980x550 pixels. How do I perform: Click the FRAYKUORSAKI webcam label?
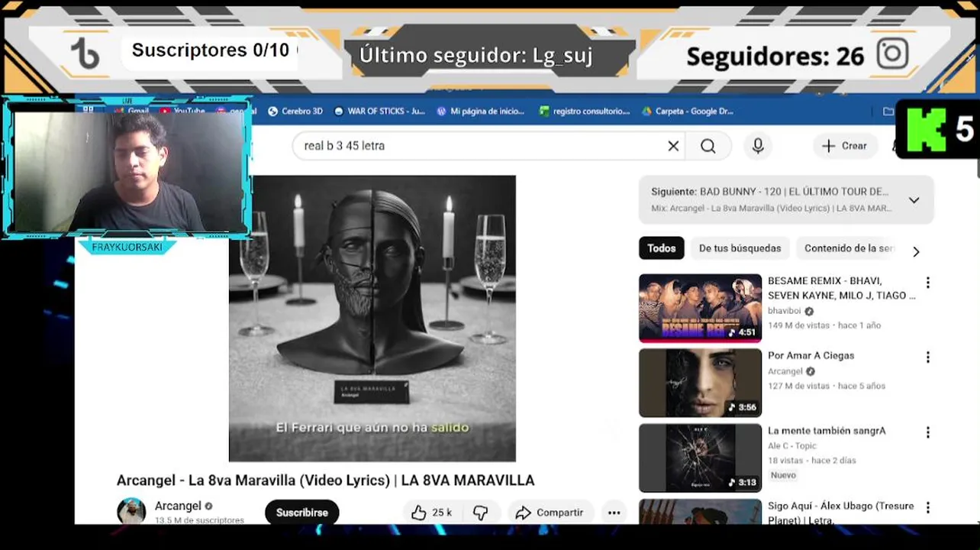click(127, 247)
